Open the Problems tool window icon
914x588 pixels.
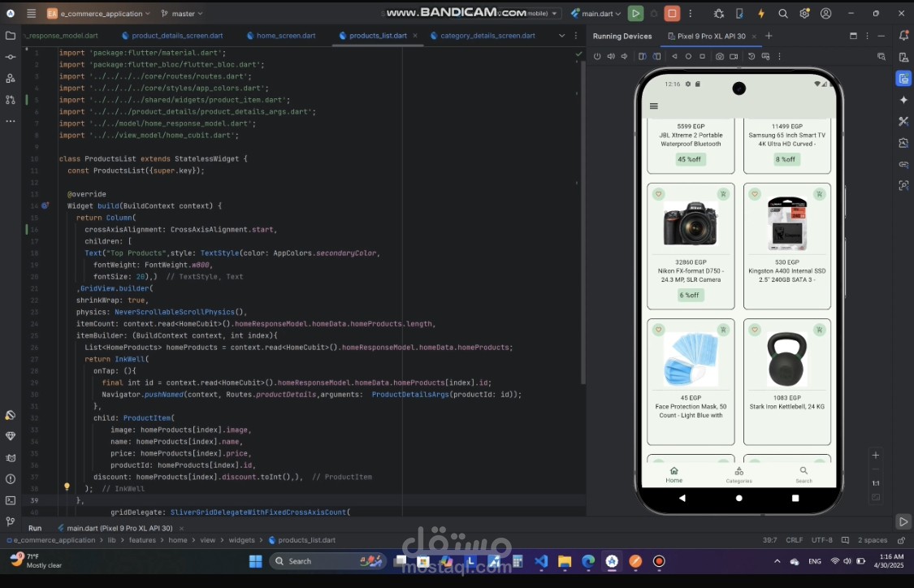[x=11, y=479]
